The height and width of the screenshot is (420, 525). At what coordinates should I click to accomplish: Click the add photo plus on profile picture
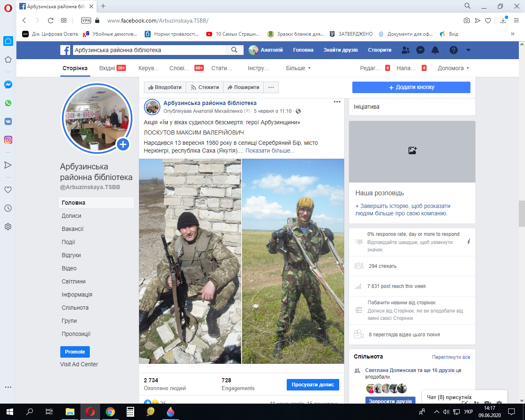123,144
